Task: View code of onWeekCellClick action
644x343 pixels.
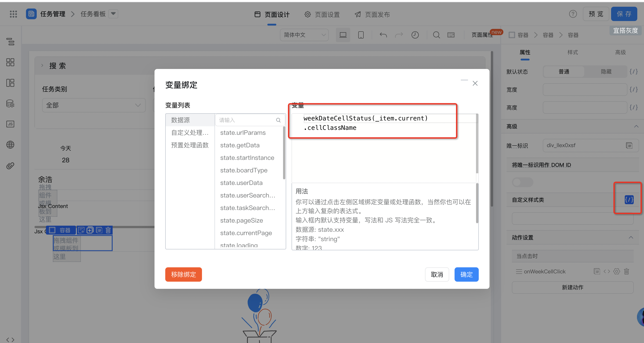Action: coord(607,271)
